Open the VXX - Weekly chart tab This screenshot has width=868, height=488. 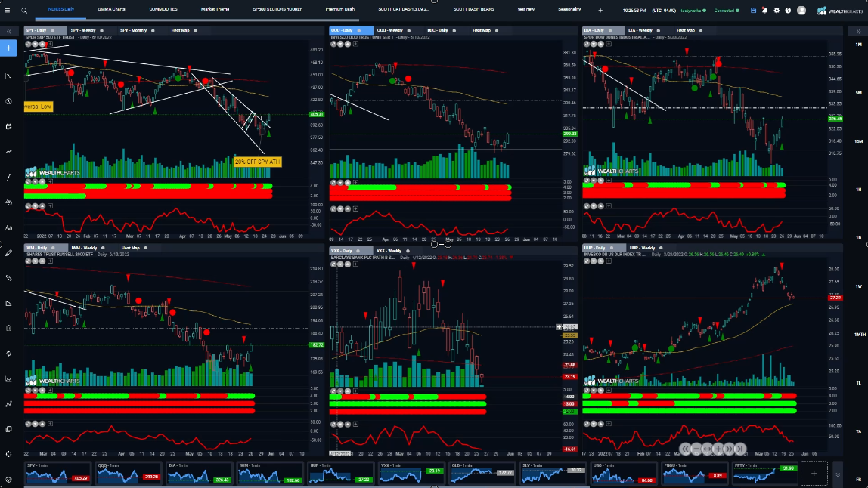click(x=389, y=252)
